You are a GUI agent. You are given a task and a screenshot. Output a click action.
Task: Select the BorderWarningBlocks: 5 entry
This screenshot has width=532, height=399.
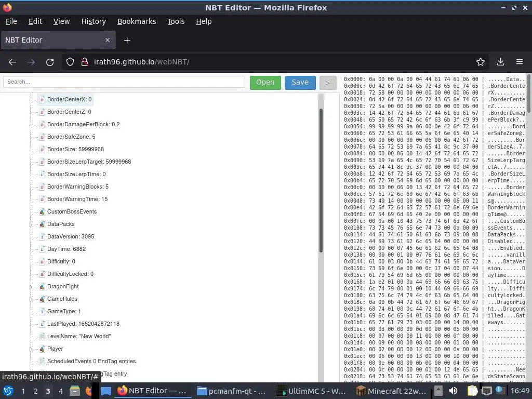point(78,187)
